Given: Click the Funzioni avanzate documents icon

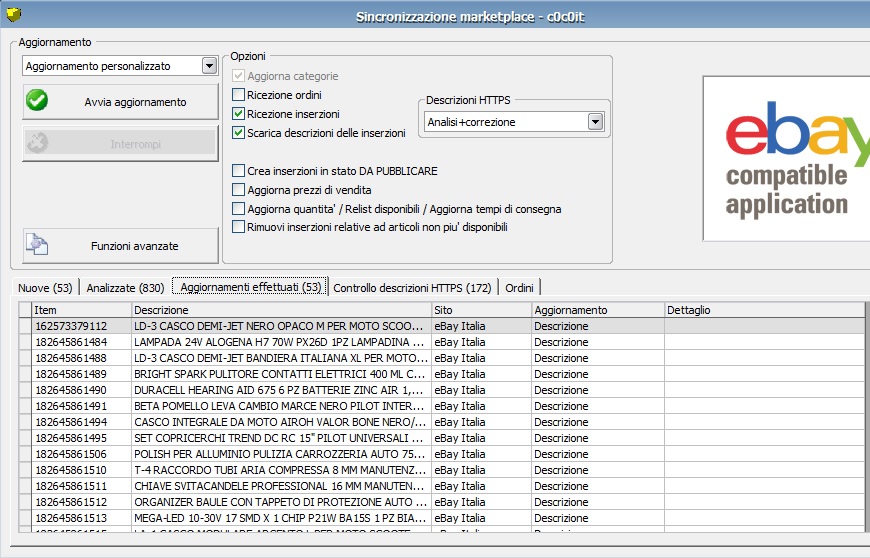Looking at the screenshot, I should click(x=37, y=245).
